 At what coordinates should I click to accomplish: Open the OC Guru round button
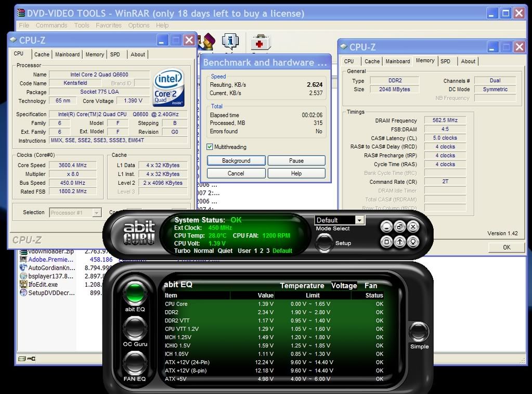(x=135, y=327)
